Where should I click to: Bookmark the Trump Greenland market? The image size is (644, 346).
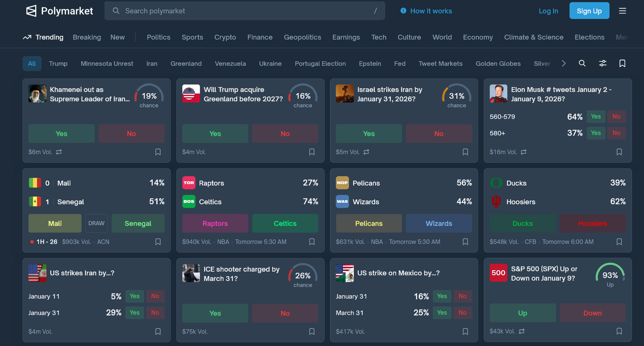click(x=312, y=152)
